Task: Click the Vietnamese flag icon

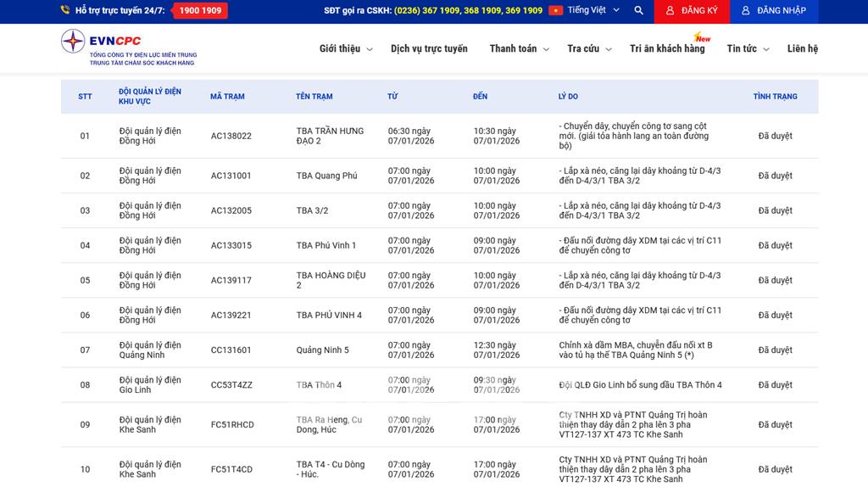Action: pyautogui.click(x=555, y=11)
